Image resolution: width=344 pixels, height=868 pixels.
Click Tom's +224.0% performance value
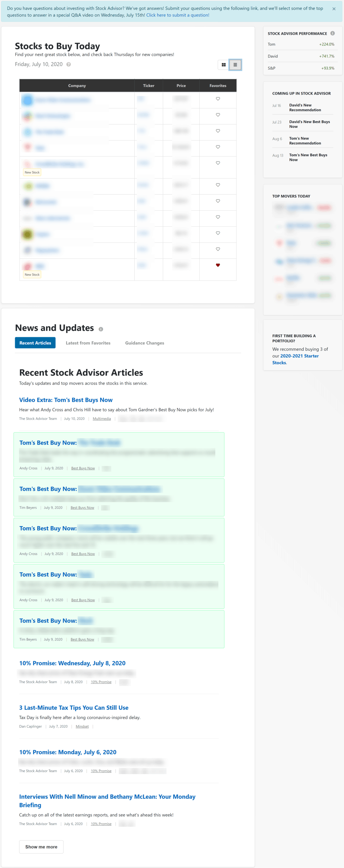click(x=327, y=44)
